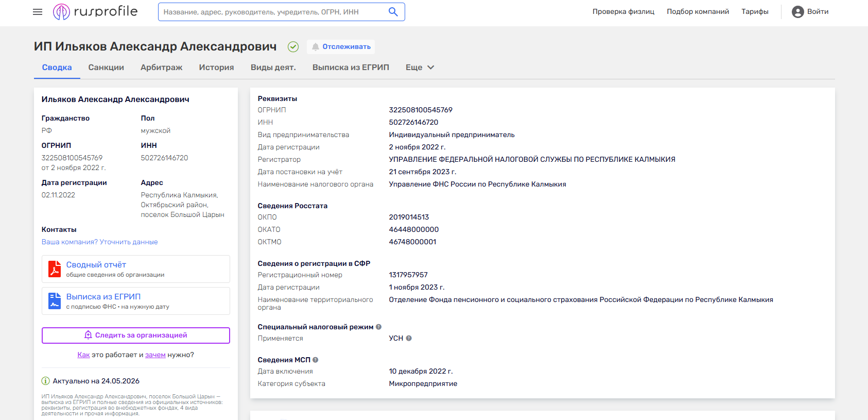Click the help icon next to Специальный налоговый режим

379,327
